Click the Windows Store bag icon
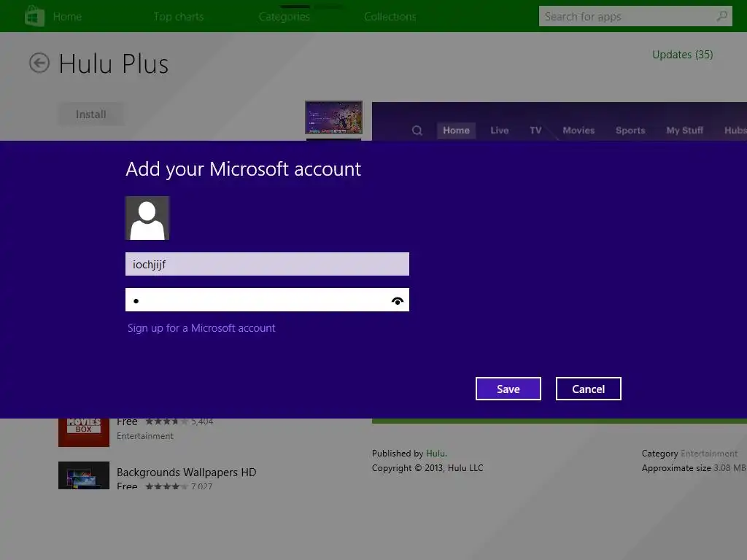747x560 pixels. coord(34,16)
